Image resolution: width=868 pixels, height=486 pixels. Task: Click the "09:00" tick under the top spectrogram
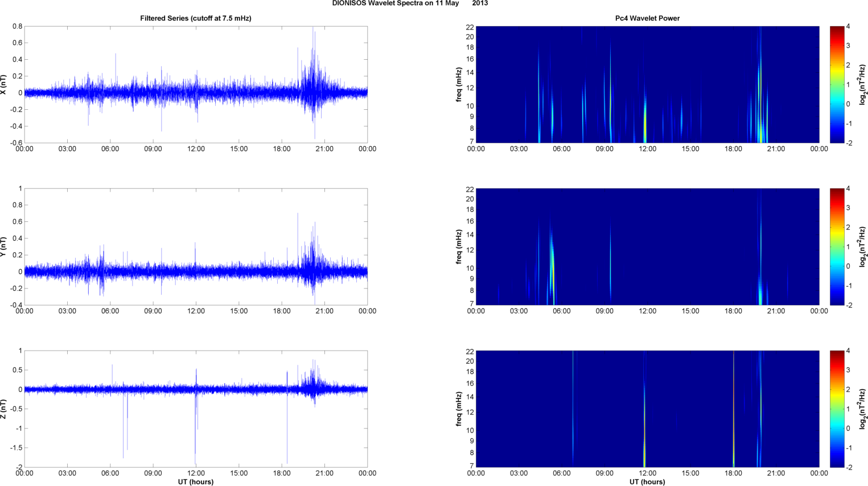(x=604, y=149)
